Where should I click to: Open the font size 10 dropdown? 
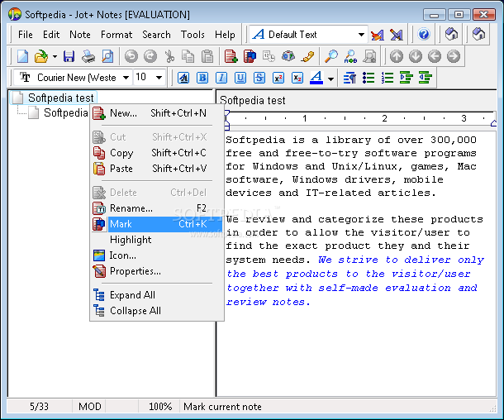(159, 78)
